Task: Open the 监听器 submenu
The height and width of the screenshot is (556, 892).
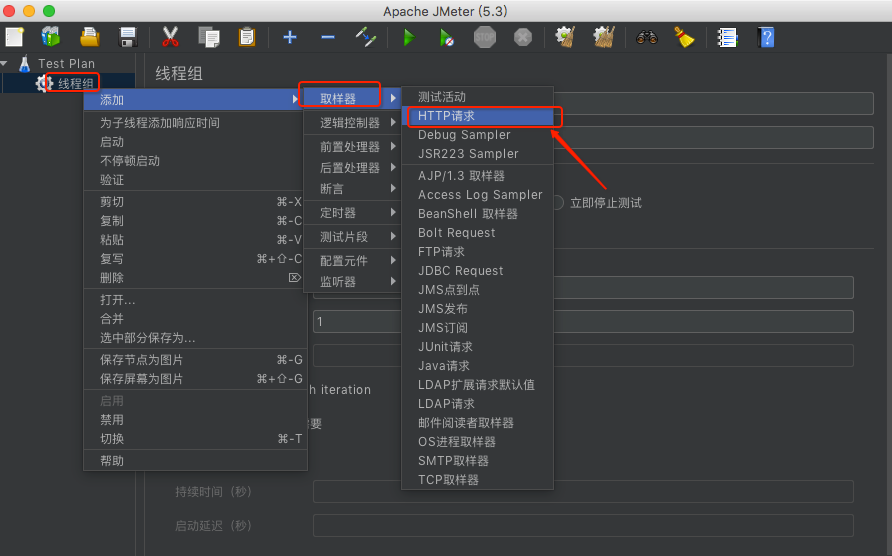Action: click(338, 282)
